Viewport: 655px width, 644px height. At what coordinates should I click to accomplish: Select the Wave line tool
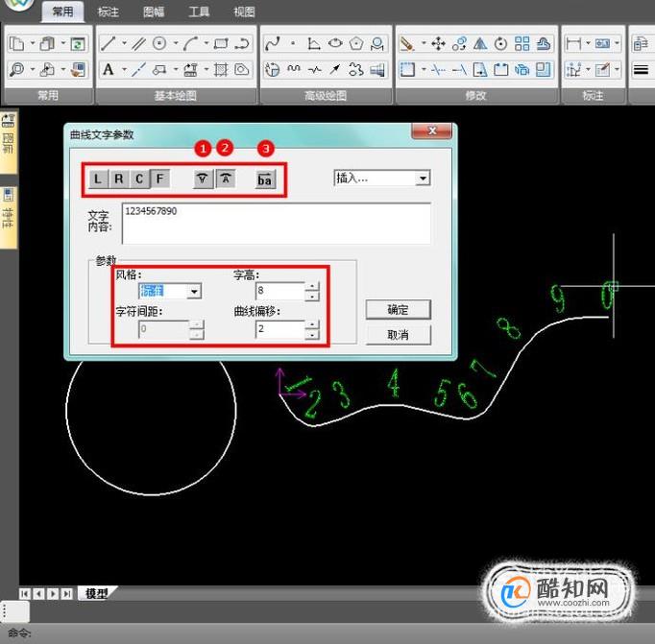(x=294, y=69)
